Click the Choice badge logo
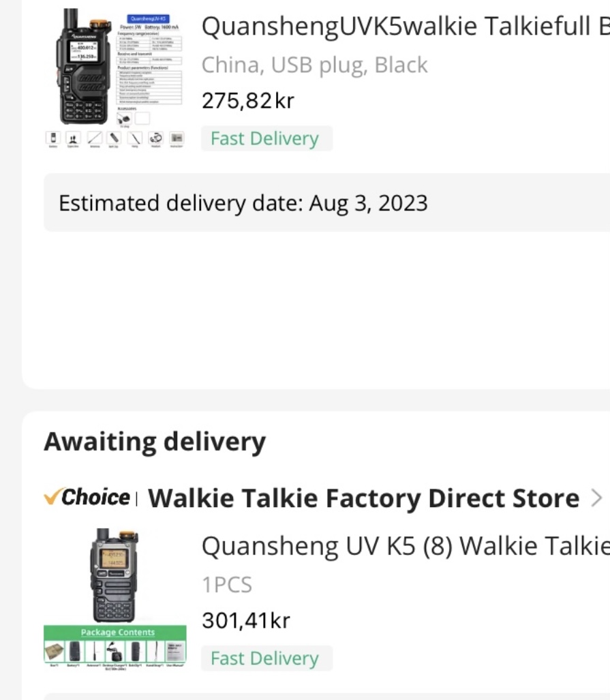 pyautogui.click(x=87, y=498)
